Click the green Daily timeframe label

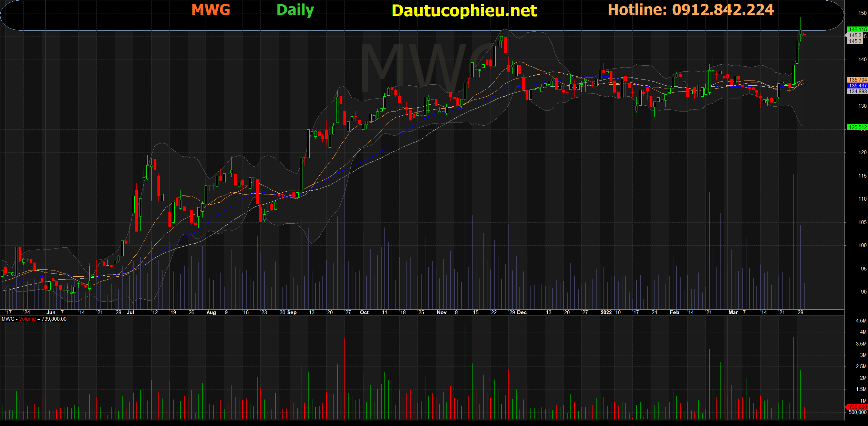pyautogui.click(x=295, y=10)
